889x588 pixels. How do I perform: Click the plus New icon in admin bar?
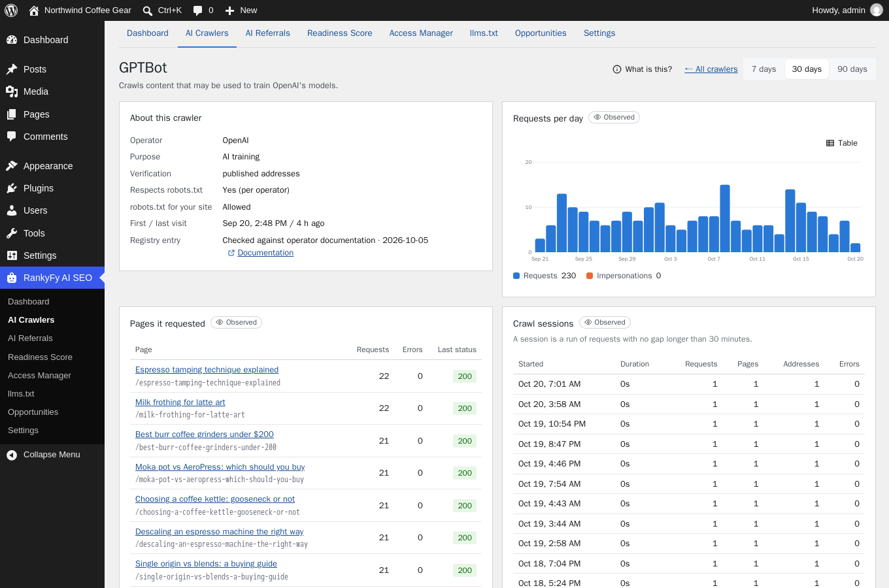pos(229,10)
